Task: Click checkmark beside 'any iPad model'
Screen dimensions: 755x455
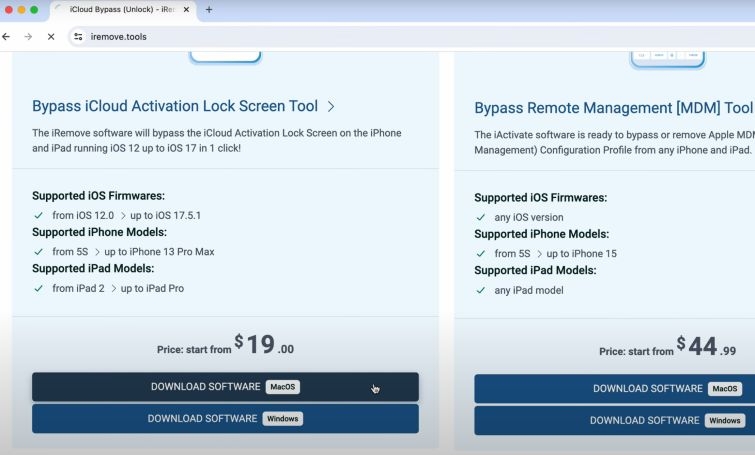Action: pyautogui.click(x=481, y=290)
